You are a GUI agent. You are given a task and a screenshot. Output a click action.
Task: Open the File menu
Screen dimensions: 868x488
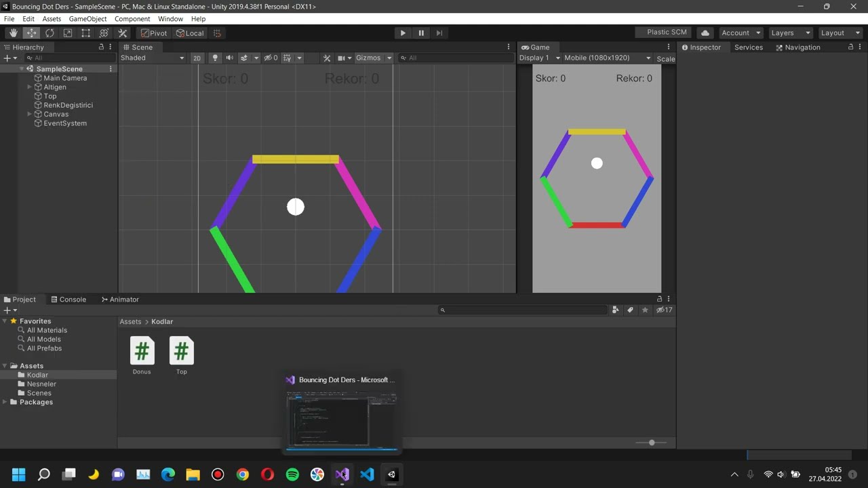pyautogui.click(x=9, y=19)
